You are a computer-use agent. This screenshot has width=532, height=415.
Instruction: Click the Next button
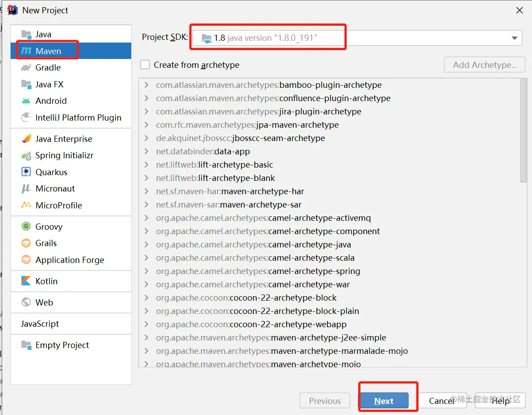coord(383,401)
